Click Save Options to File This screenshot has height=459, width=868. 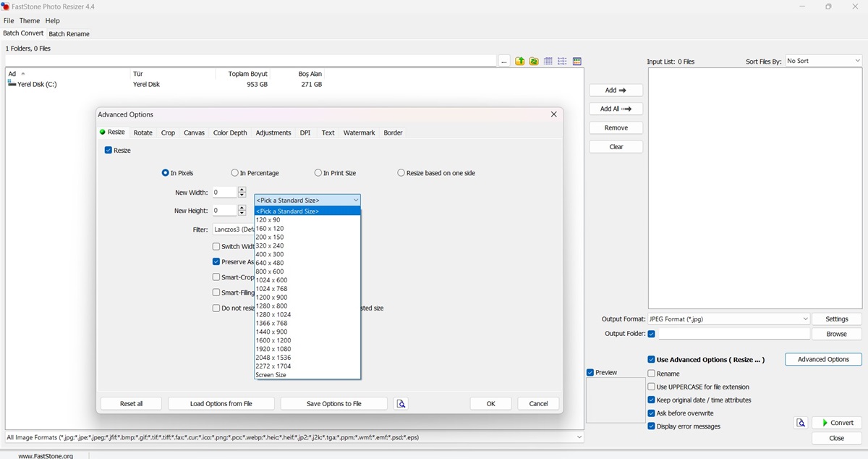coord(334,404)
